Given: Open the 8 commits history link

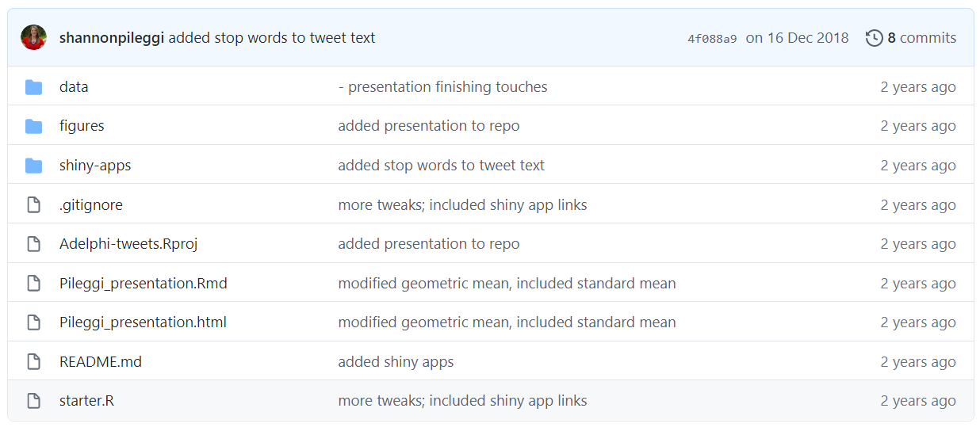Looking at the screenshot, I should click(921, 38).
